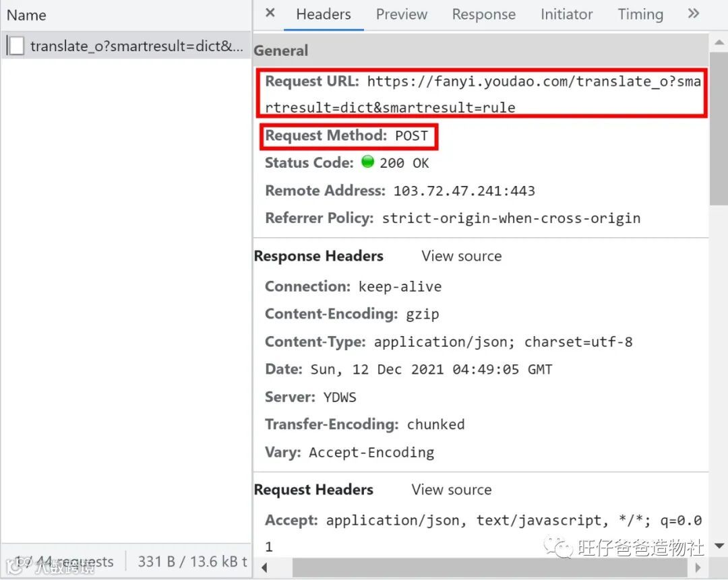Click the Date Sun, 12 Dec 2021 header
Screen dimensions: 728x580
tap(408, 369)
